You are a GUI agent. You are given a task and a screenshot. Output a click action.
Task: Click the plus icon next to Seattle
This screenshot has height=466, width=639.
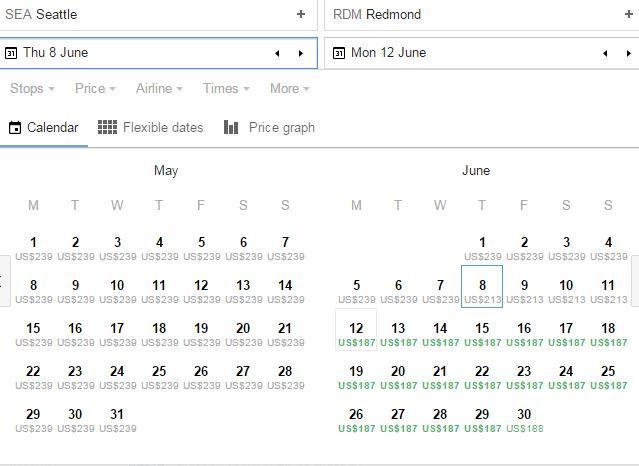(x=301, y=15)
